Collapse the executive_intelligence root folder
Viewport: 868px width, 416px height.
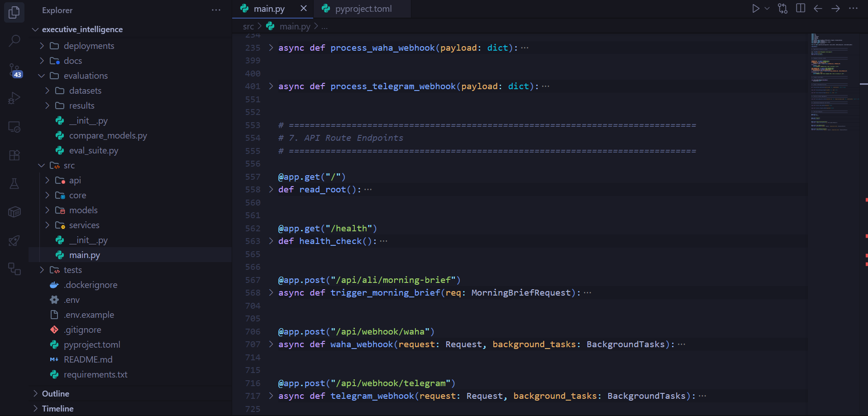pos(35,29)
